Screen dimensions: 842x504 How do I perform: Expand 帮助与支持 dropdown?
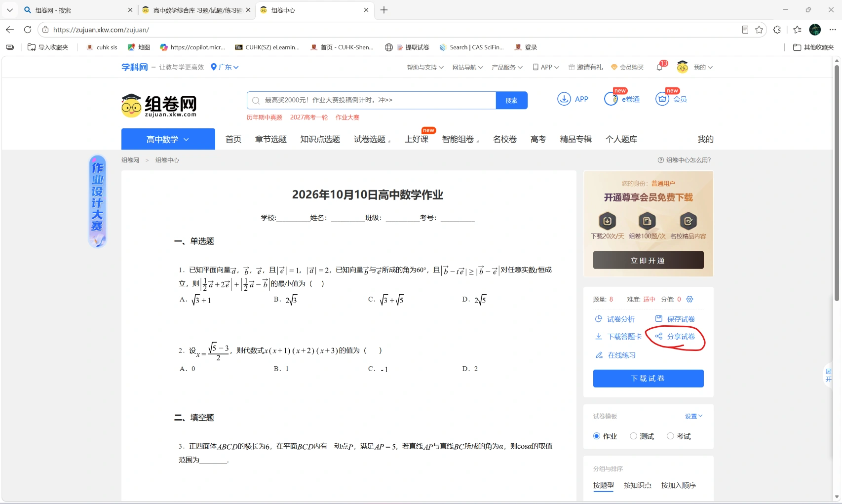pos(425,67)
